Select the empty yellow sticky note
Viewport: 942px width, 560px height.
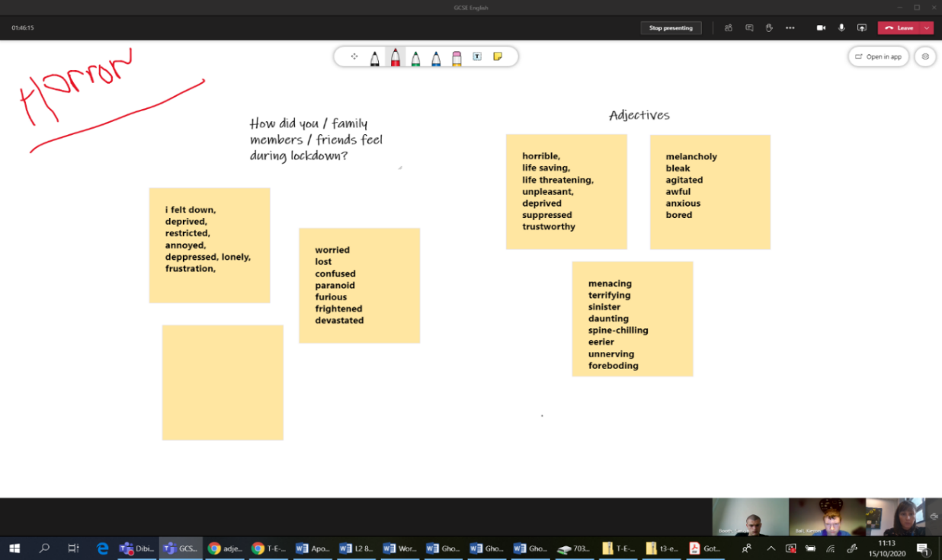(223, 382)
